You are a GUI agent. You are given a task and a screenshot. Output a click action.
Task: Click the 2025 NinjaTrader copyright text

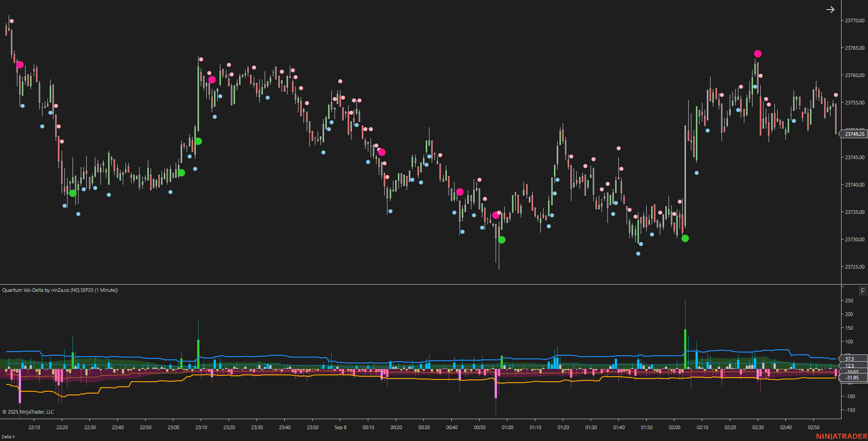pyautogui.click(x=27, y=412)
